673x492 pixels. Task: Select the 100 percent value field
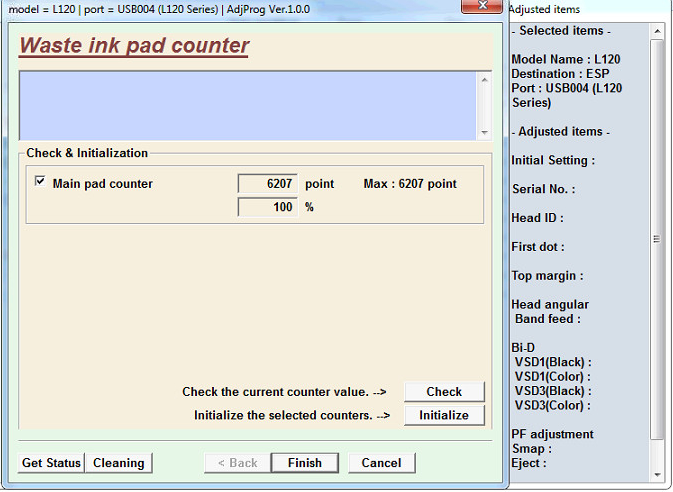(x=268, y=207)
